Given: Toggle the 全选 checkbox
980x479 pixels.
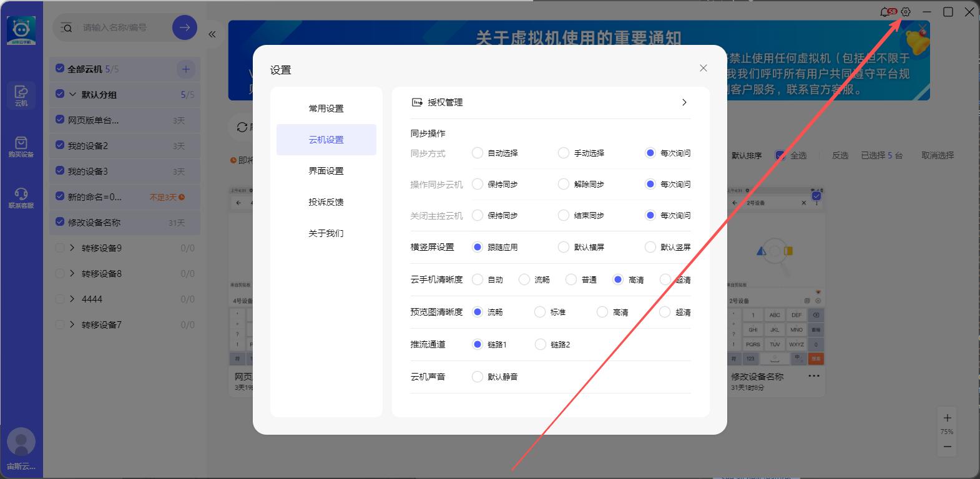Looking at the screenshot, I should (780, 155).
